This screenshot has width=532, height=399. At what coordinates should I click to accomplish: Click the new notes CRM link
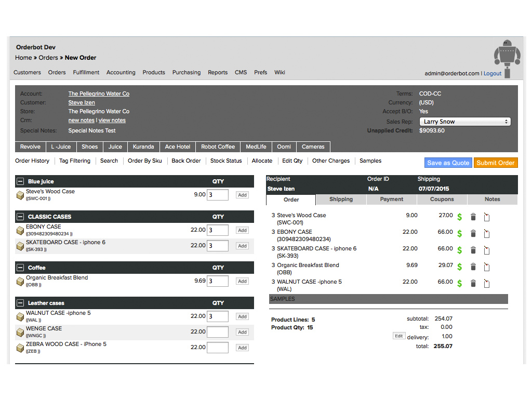[x=81, y=120]
